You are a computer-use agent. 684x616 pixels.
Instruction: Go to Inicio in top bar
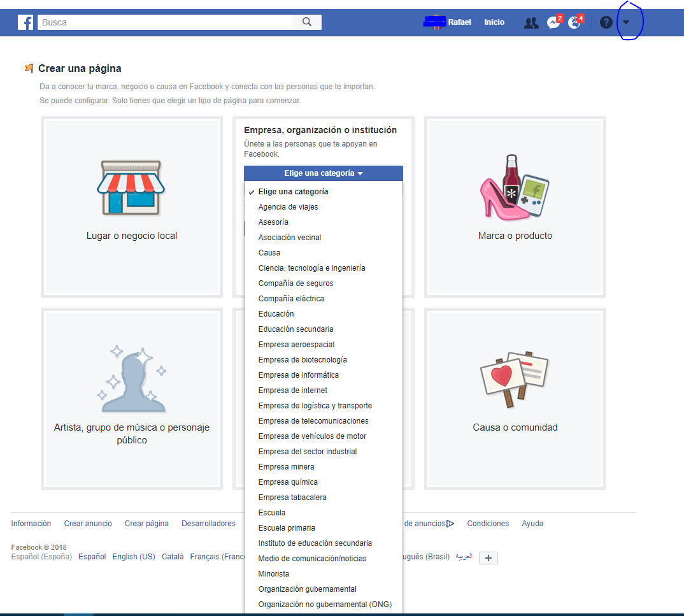tap(494, 22)
